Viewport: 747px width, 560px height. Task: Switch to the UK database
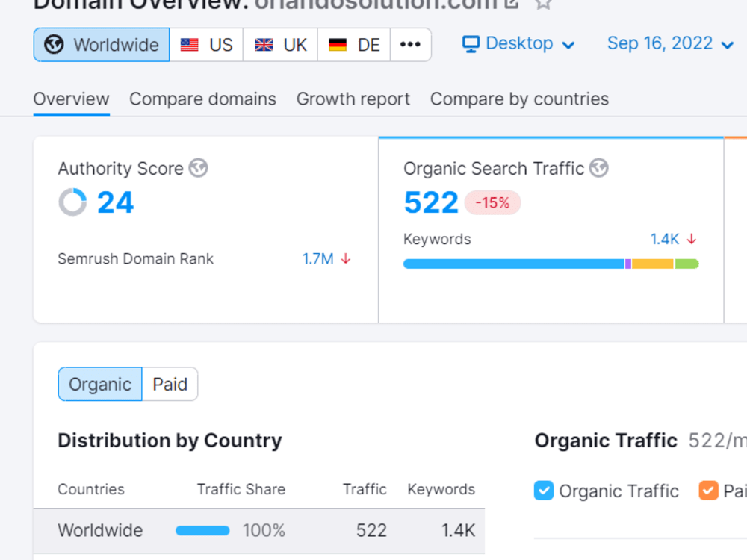[280, 45]
